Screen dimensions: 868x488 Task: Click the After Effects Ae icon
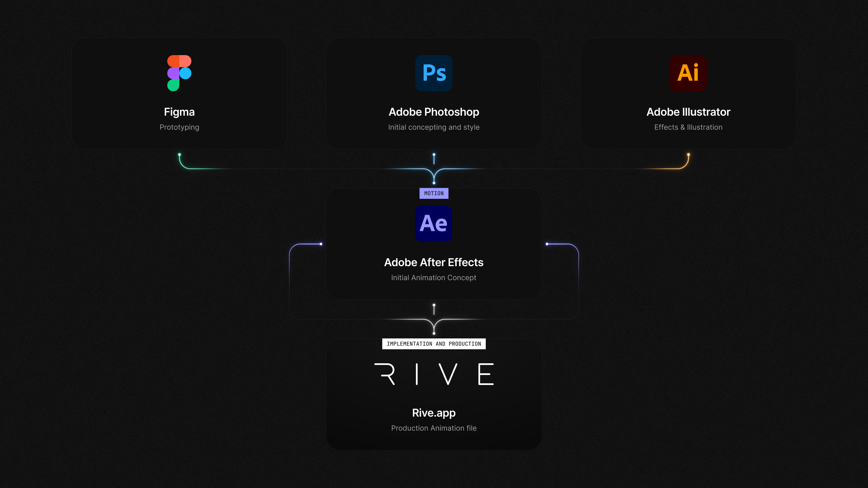[x=434, y=224]
